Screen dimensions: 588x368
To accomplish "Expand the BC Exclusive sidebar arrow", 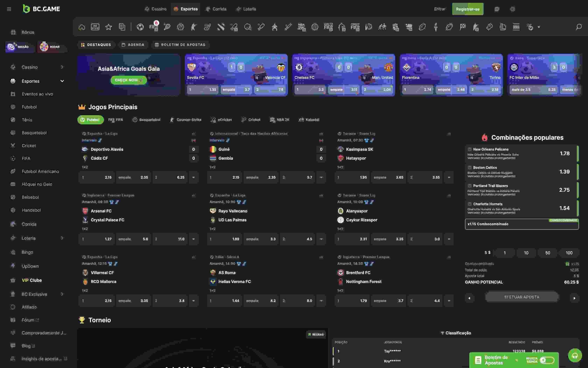I will 62,294.
